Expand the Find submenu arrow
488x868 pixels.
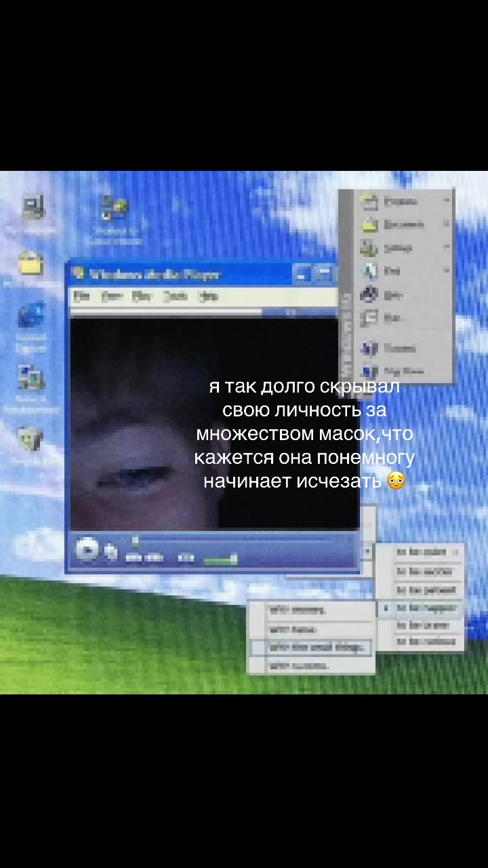pos(447,271)
